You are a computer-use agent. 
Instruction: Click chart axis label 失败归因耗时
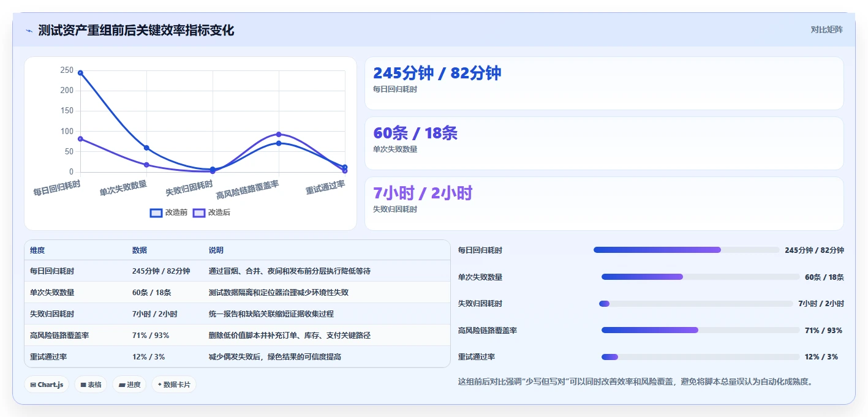point(189,187)
